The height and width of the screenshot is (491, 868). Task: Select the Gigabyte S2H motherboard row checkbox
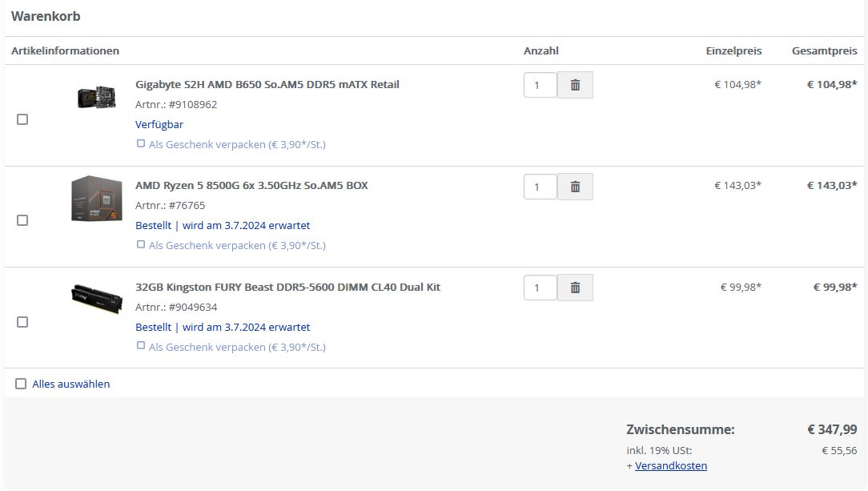point(22,119)
